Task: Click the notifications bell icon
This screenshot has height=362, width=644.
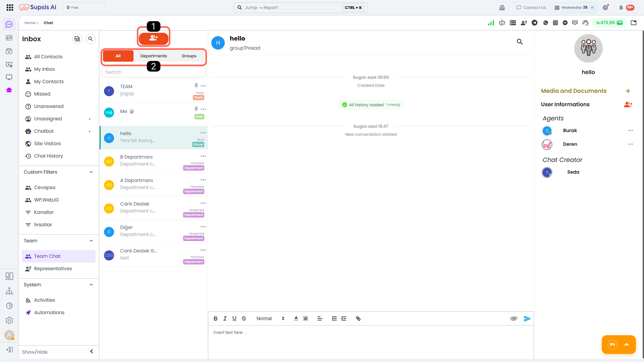Action: tap(621, 8)
